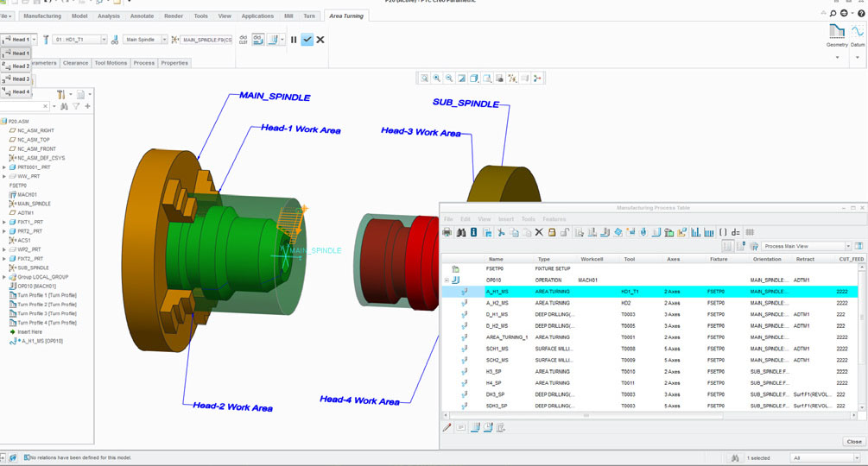Select Head 3 in the head dropdown list
The image size is (868, 466).
pos(16,79)
